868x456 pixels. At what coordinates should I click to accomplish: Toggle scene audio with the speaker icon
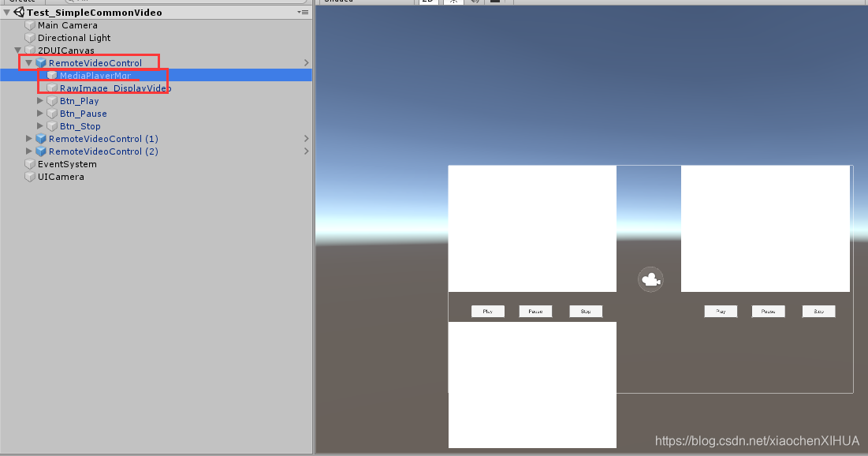tap(474, 2)
